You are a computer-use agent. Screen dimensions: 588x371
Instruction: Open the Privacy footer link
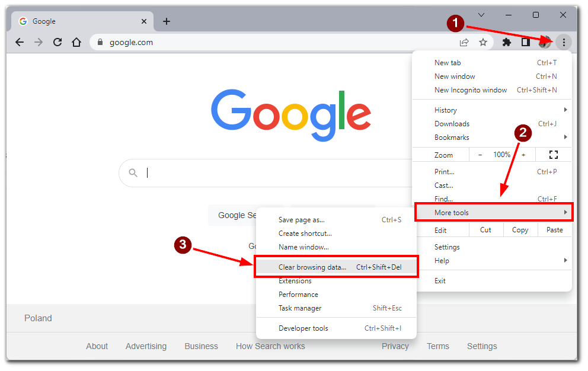pyautogui.click(x=395, y=346)
